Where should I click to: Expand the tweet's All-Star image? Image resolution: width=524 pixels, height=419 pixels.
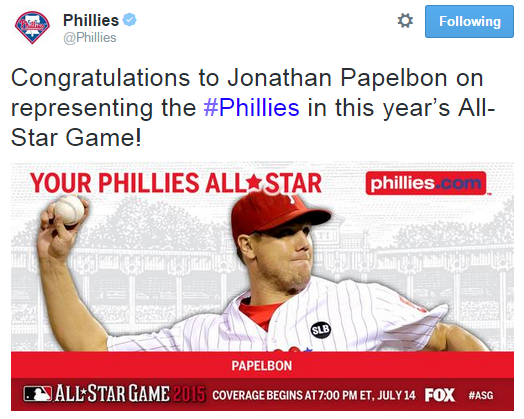tap(262, 286)
